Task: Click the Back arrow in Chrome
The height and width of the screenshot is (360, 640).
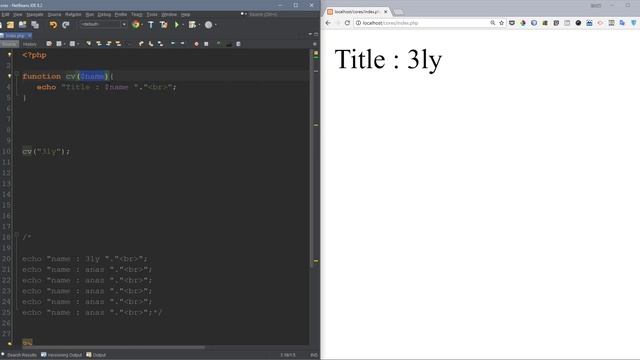Action: (328, 23)
